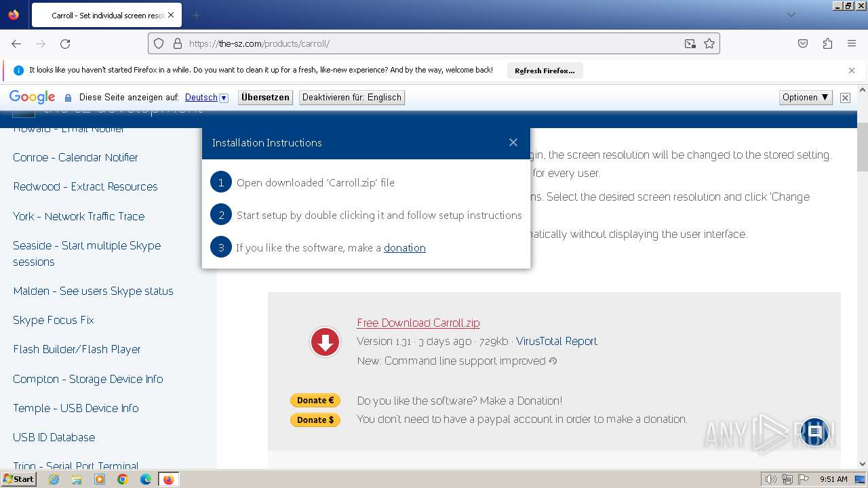
Task: Close the Google translate bar
Action: coord(845,98)
